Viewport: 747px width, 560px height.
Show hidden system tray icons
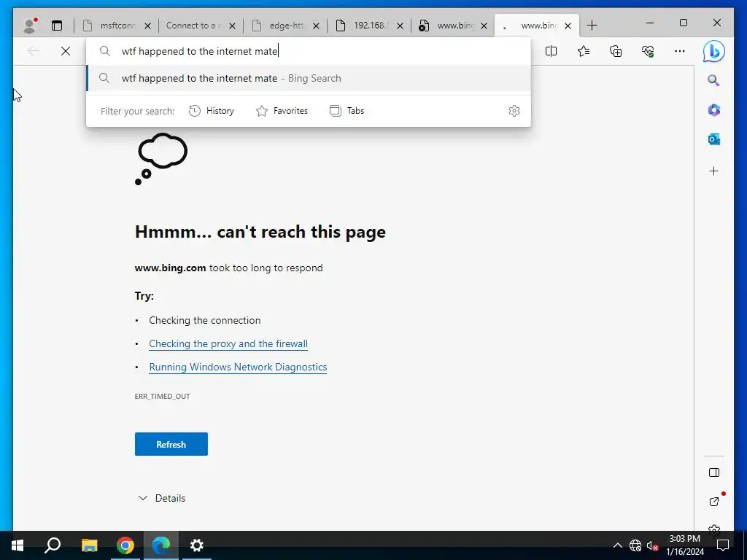[617, 545]
